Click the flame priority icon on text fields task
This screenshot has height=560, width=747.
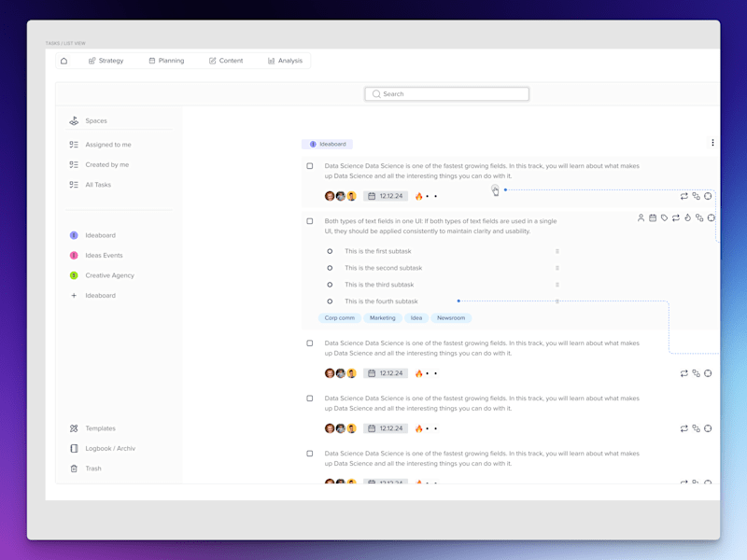tap(688, 218)
